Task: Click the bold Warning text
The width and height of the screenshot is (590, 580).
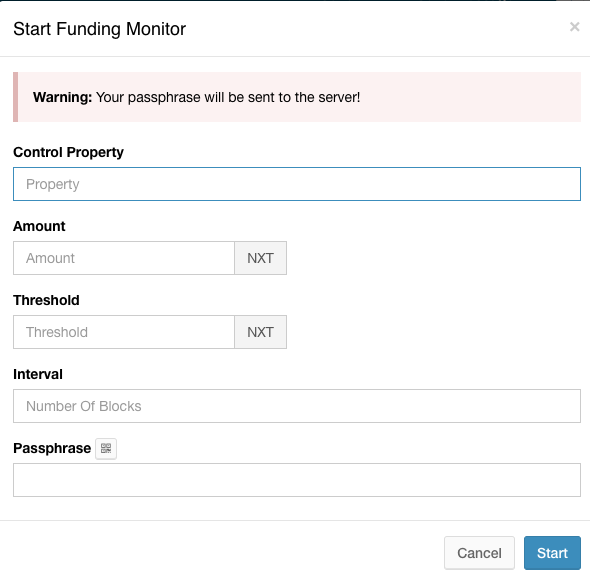Action: point(62,97)
